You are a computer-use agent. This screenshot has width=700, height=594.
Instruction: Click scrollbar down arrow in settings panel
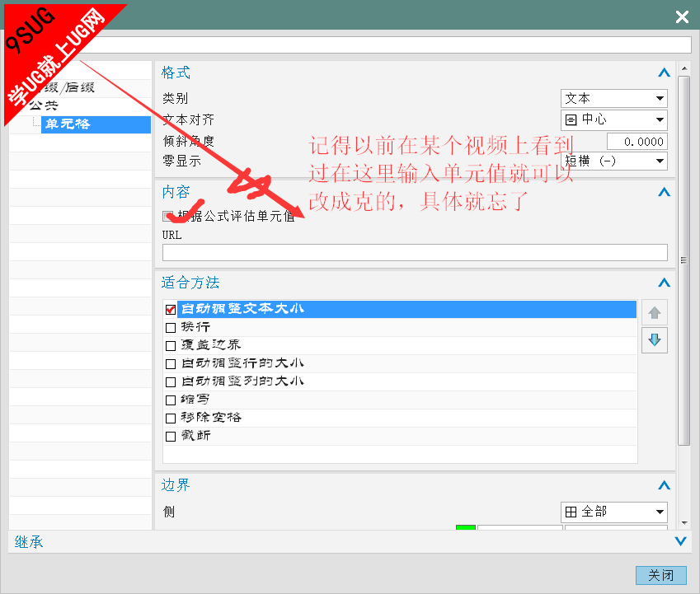pyautogui.click(x=684, y=523)
